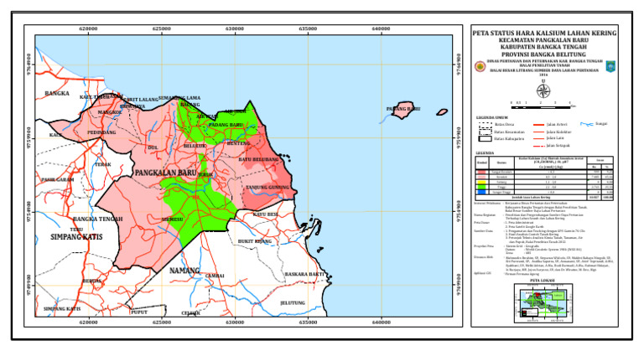Viewport: 644px width, 351px height.
Task: Click the 'CAMBAI' village label
Action: (215, 276)
